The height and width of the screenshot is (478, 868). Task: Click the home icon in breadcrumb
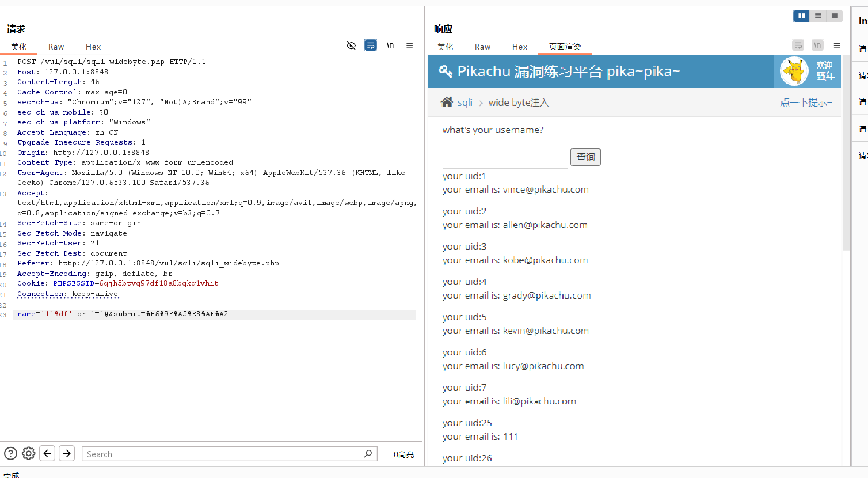click(x=447, y=103)
